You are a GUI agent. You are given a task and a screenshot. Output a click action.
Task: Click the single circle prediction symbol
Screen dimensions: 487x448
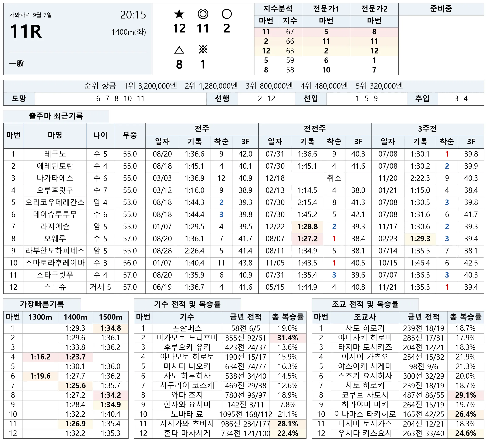[x=227, y=14]
